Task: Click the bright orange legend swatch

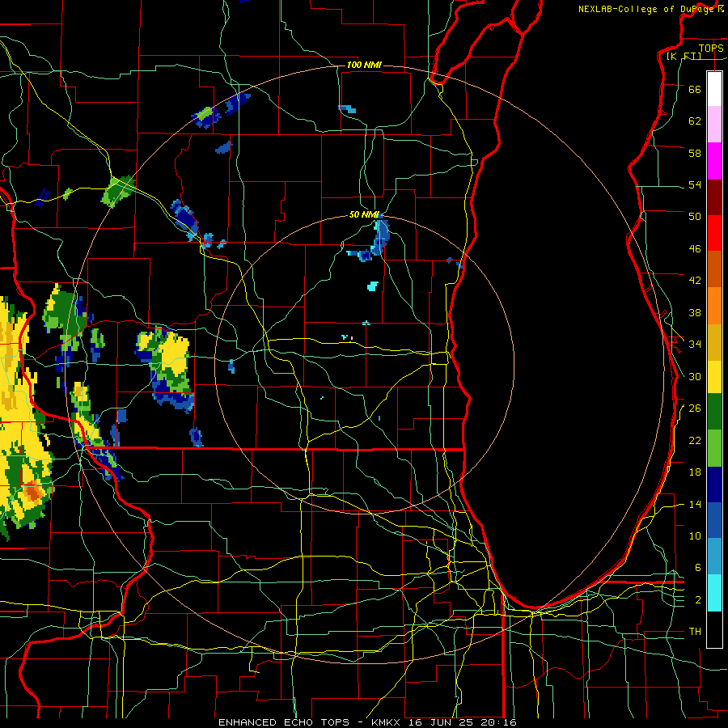Action: click(714, 306)
